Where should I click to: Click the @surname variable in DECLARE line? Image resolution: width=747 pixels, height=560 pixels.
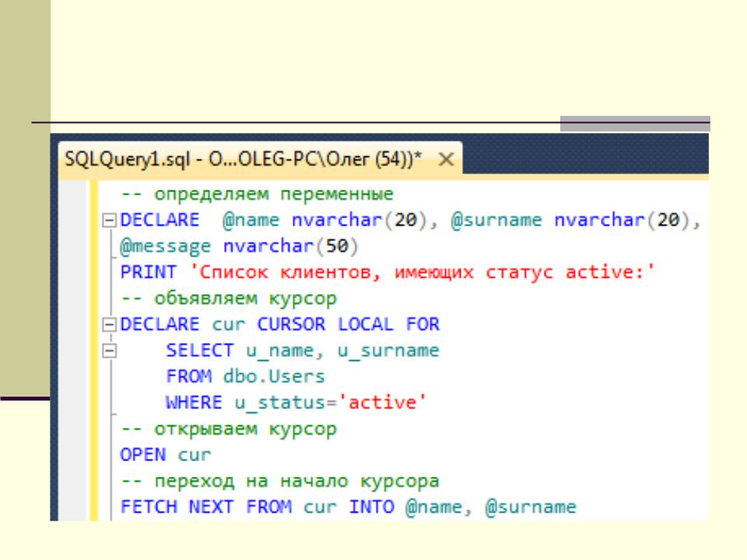tap(496, 220)
